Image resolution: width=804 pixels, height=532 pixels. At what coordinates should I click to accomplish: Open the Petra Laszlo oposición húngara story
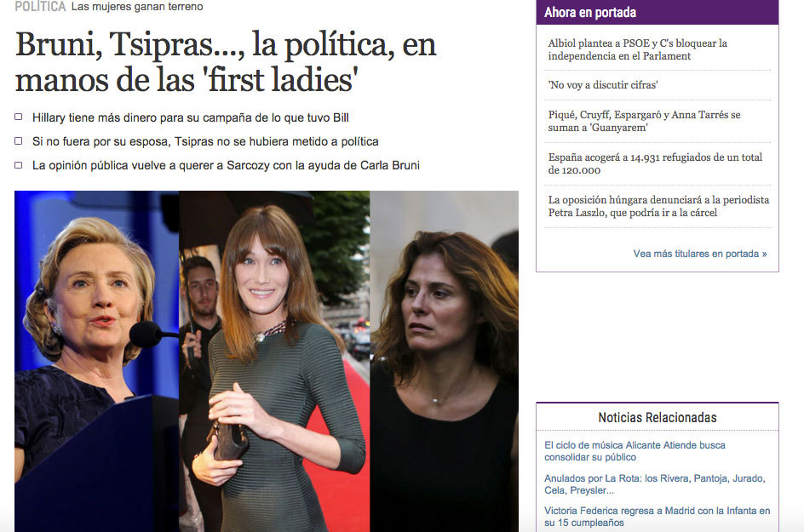click(658, 206)
